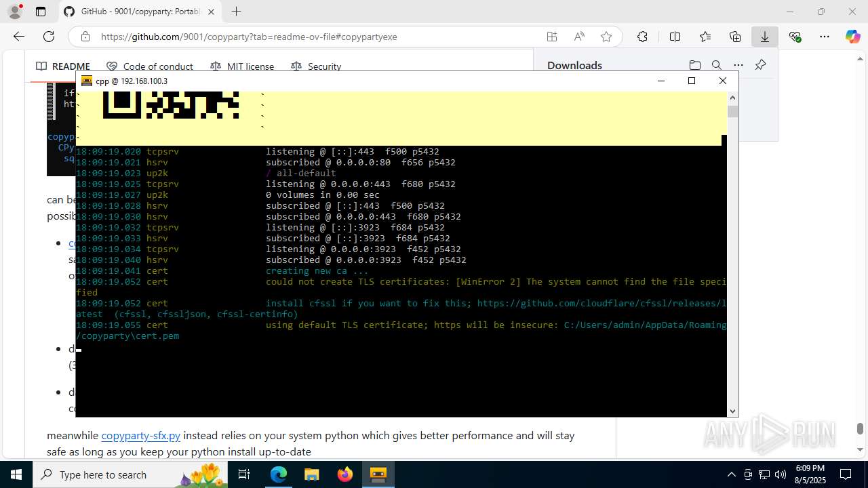Viewport: 868px width, 488px height.
Task: Open the downloads folder icon
Action: [695, 65]
